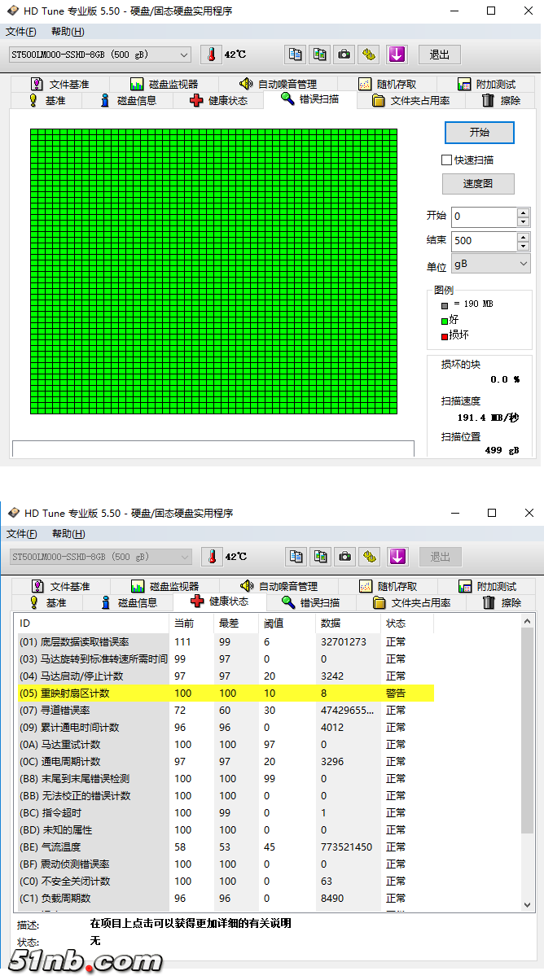Click copy-text icon in 错误扫描 window toolbar

[296, 55]
